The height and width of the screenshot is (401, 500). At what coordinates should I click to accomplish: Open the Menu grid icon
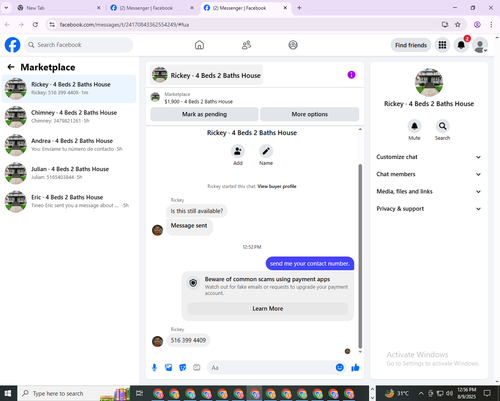(442, 45)
